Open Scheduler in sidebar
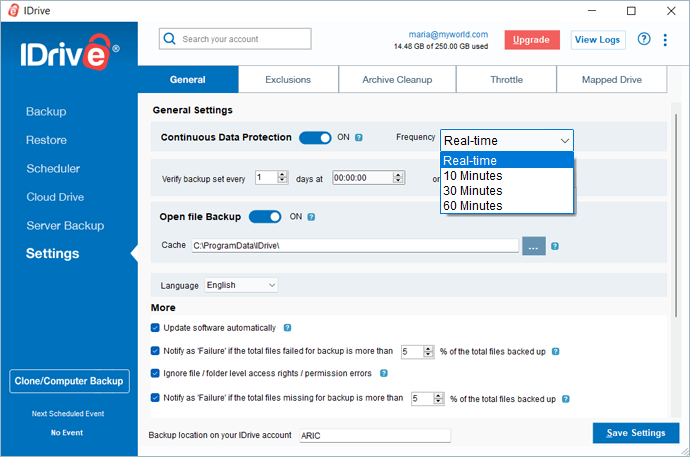The width and height of the screenshot is (690, 457). (x=53, y=168)
